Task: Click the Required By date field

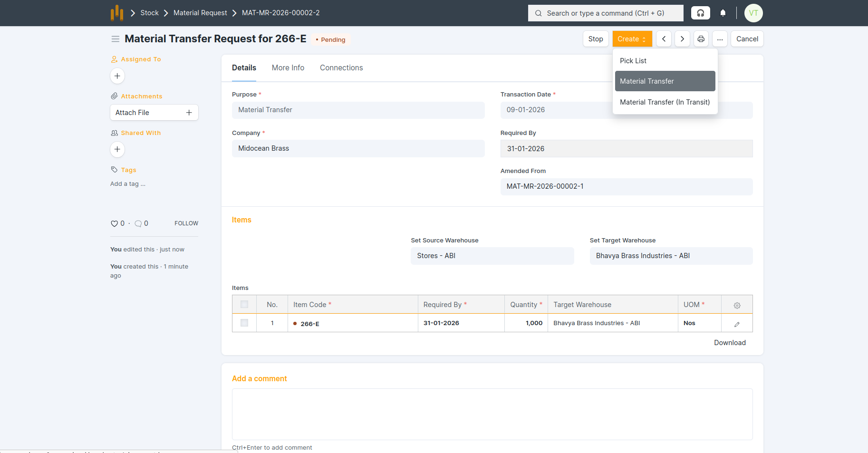Action: pyautogui.click(x=626, y=149)
